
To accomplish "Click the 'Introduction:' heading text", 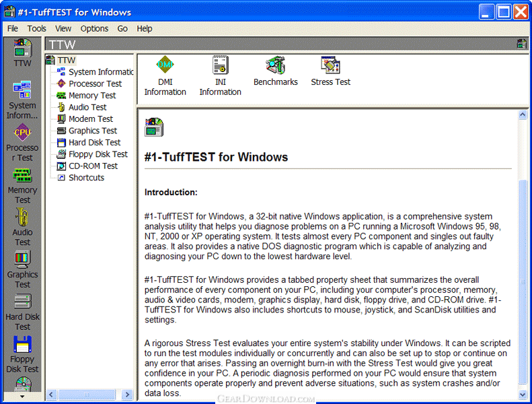I will [171, 193].
